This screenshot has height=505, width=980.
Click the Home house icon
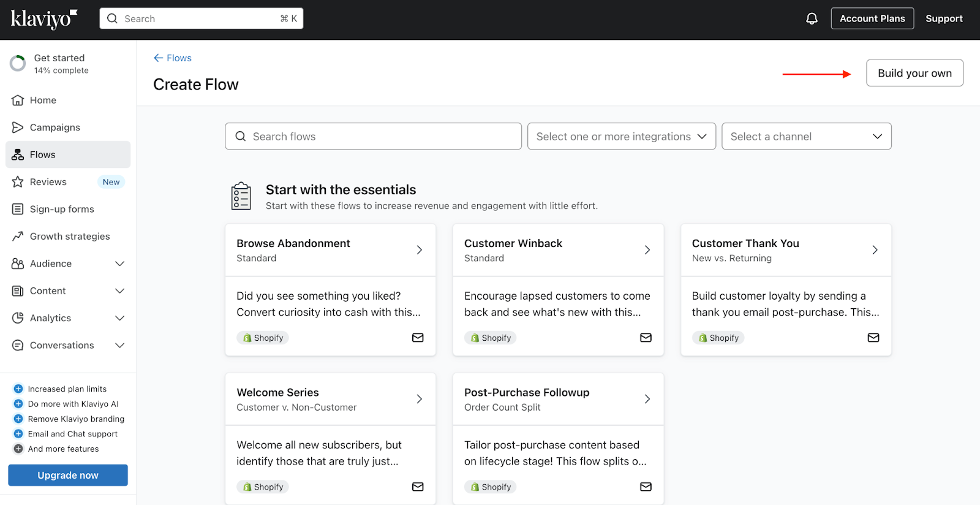point(18,100)
